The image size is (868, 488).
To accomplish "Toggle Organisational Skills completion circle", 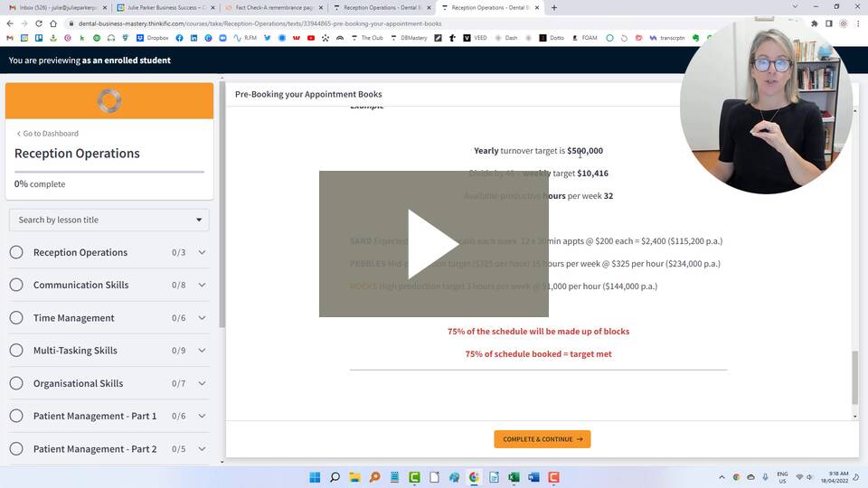I will 16,383.
